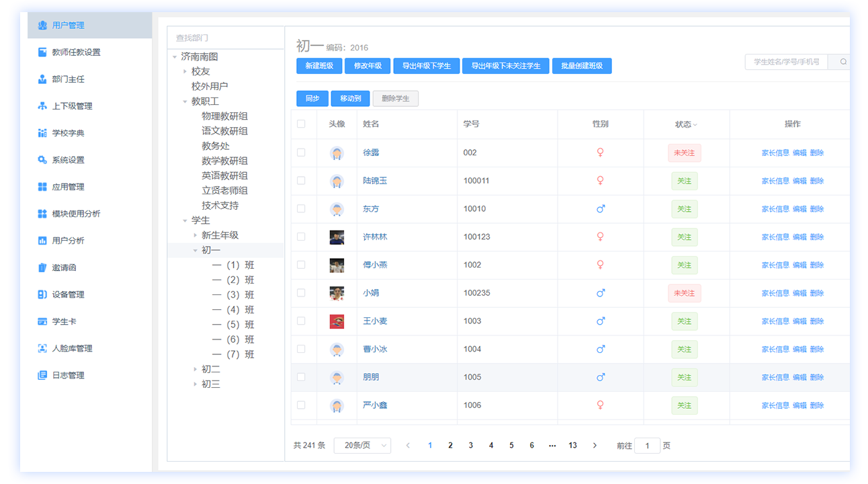Go to next page arrow
Viewport: 868px width, 484px height.
pos(595,446)
